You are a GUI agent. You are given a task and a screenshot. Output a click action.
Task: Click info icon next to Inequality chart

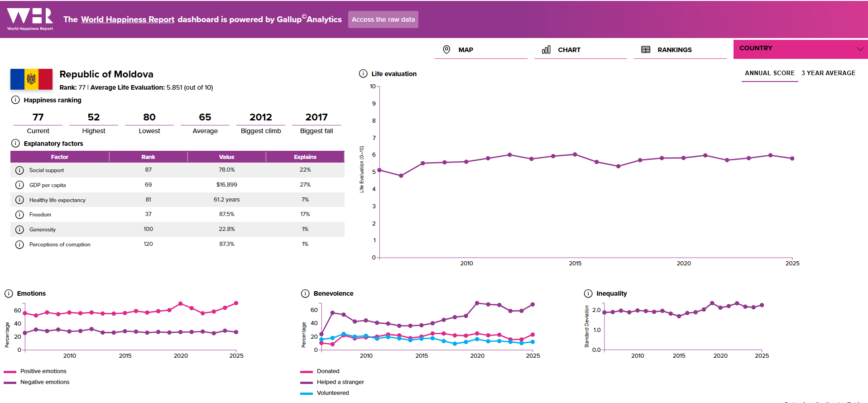[588, 293]
